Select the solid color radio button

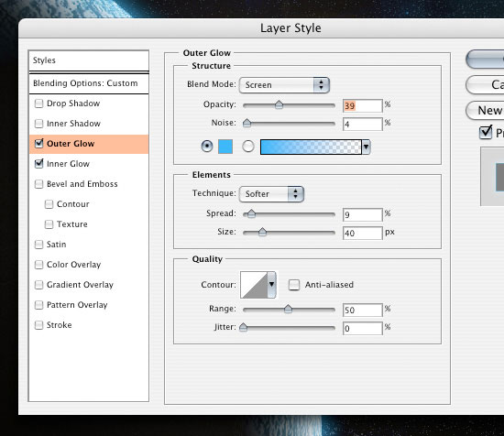tap(207, 147)
